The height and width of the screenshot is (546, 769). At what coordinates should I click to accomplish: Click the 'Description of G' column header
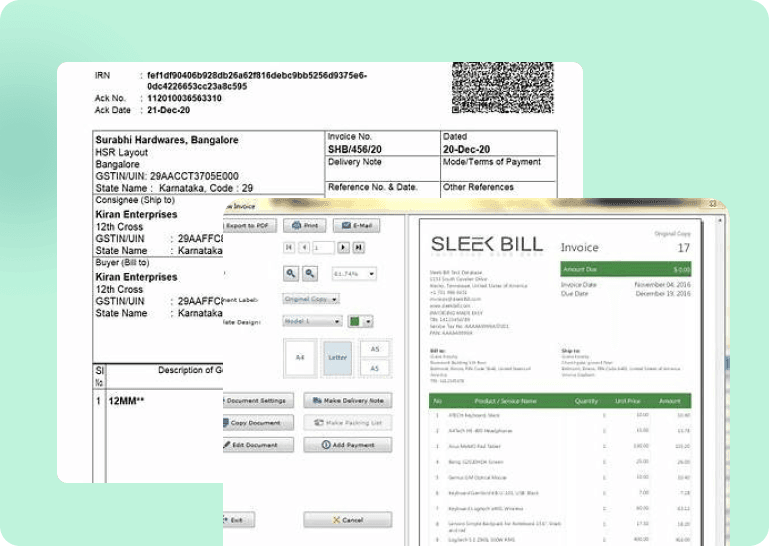click(190, 370)
